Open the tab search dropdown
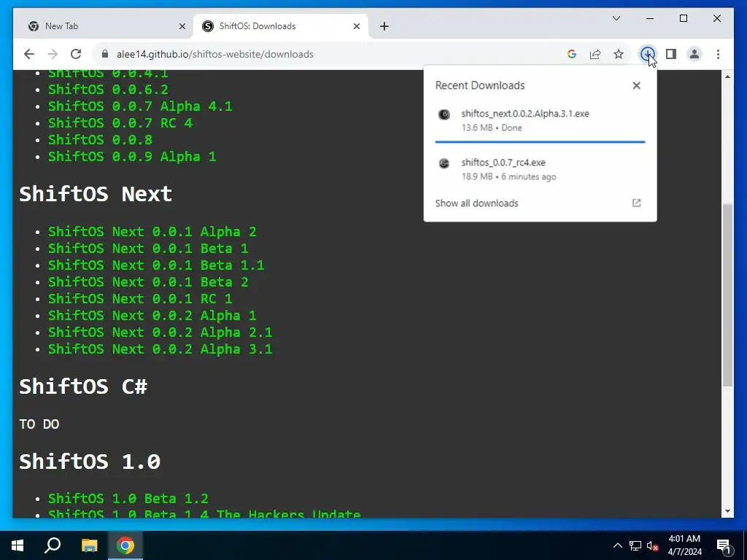Viewport: 747px width, 560px height. point(616,18)
